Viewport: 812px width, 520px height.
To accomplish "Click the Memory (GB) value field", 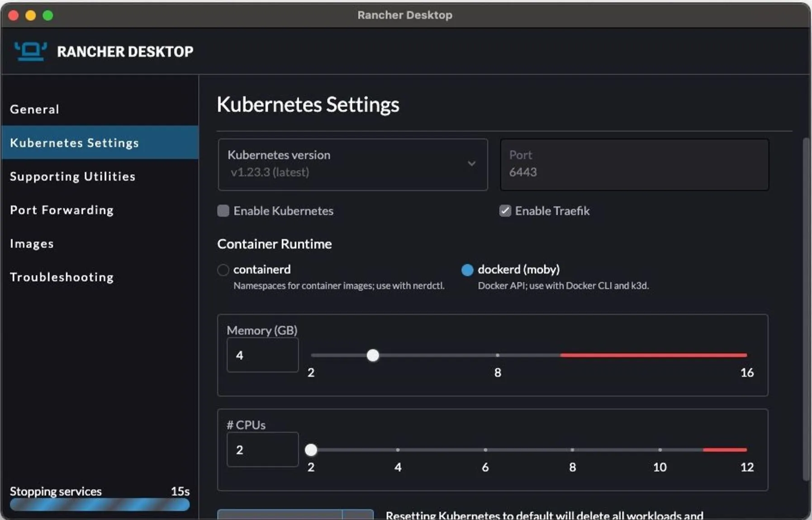I will coord(262,355).
